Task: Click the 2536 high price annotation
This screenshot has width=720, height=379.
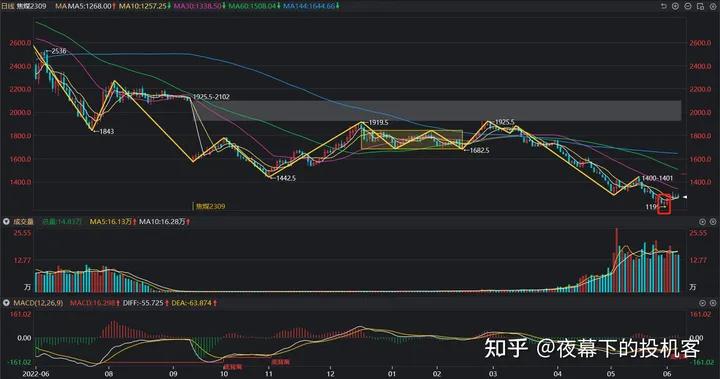Action: click(x=59, y=51)
